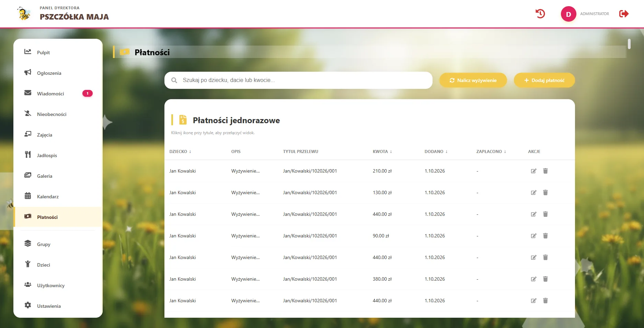Edit the 380.00 zł payment row
644x328 pixels.
(533, 279)
